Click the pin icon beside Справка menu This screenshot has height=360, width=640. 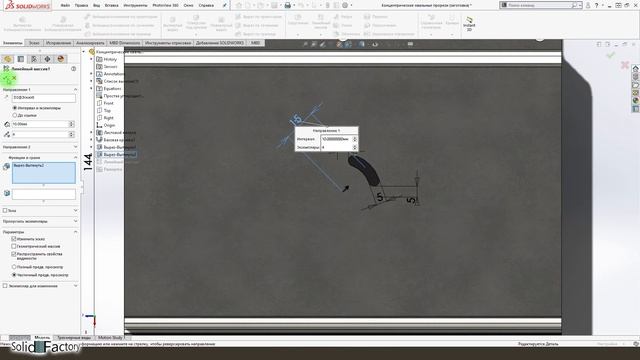point(224,5)
